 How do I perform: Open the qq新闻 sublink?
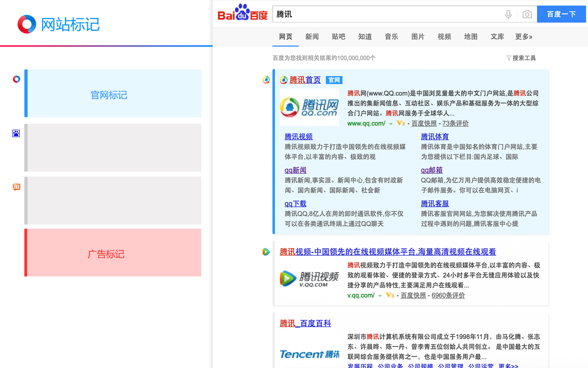(x=295, y=170)
